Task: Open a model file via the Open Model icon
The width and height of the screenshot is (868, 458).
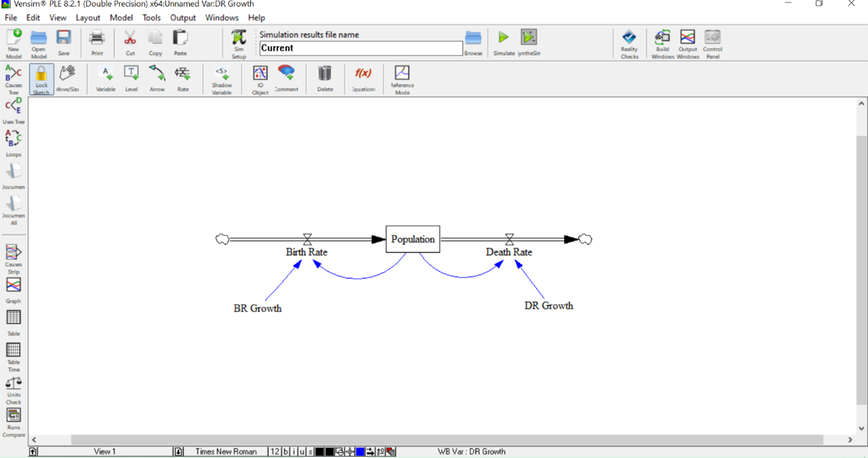Action: pos(38,43)
